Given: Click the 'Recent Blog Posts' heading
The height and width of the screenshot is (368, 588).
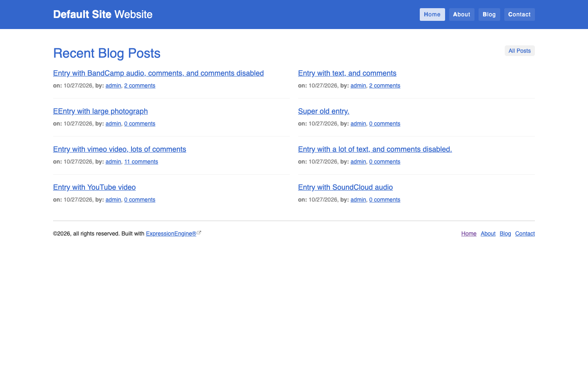Looking at the screenshot, I should pos(107,53).
